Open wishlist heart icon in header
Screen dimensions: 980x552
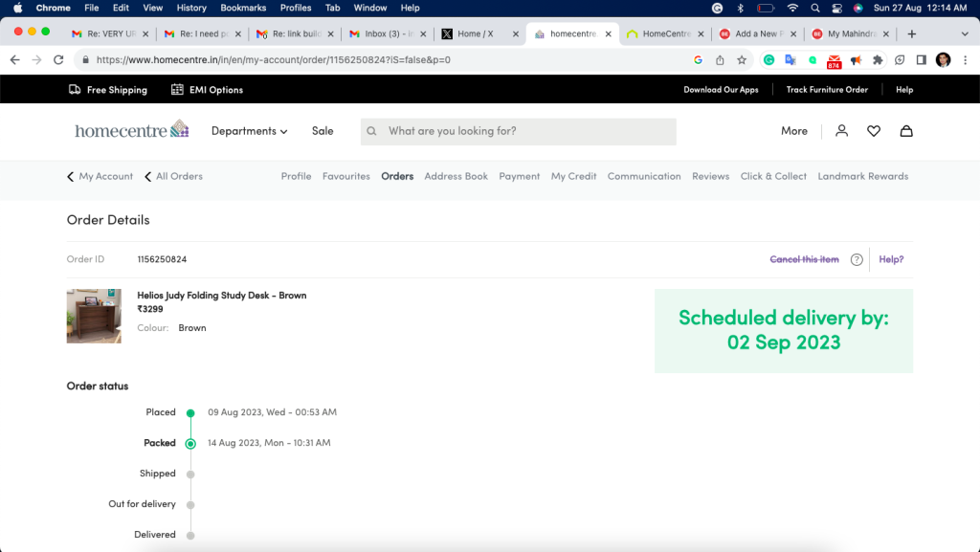pos(874,130)
